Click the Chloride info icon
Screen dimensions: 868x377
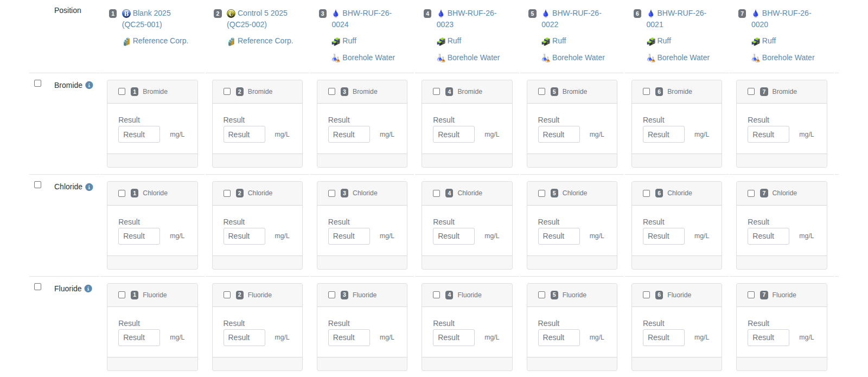(89, 187)
